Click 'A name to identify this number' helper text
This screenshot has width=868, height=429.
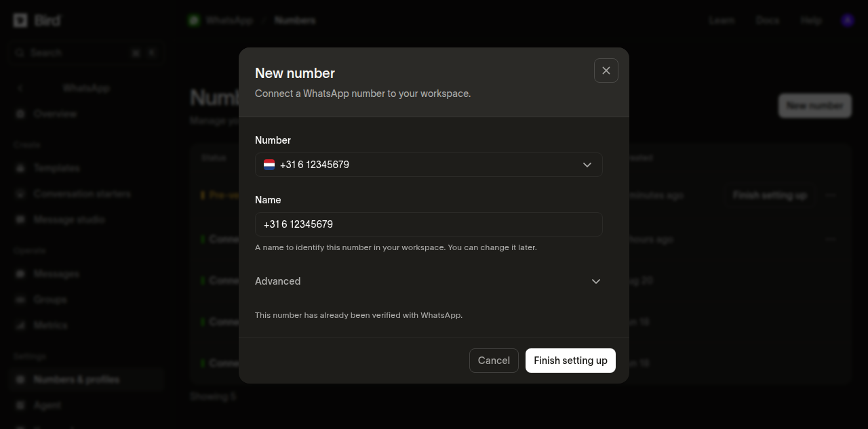[396, 247]
